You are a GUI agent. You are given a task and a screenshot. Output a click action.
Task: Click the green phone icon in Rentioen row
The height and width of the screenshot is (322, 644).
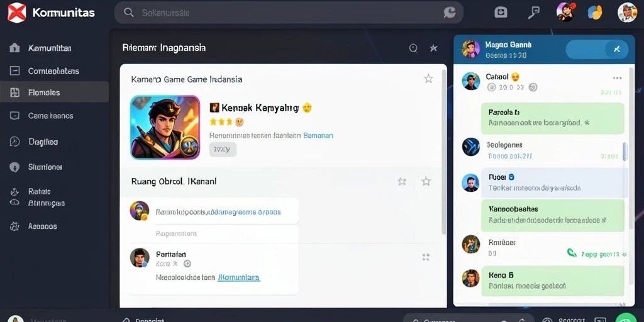click(572, 253)
